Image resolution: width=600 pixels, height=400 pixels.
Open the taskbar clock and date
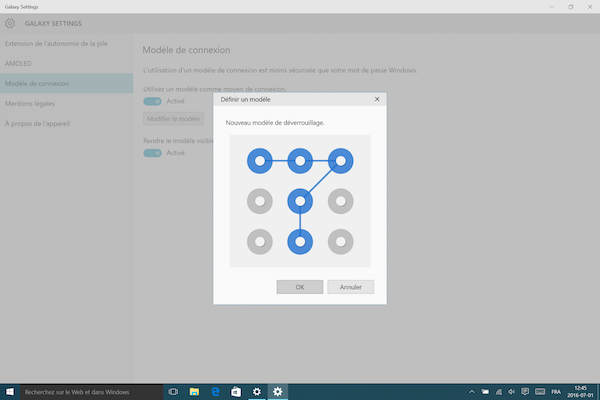(x=580, y=392)
